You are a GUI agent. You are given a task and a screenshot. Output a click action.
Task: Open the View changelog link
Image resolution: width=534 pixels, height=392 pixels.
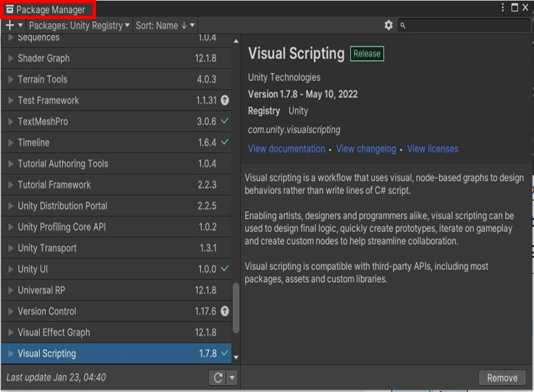tap(366, 149)
